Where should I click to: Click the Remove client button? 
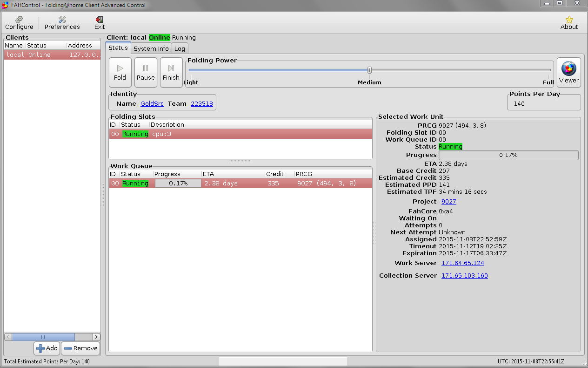tap(80, 348)
